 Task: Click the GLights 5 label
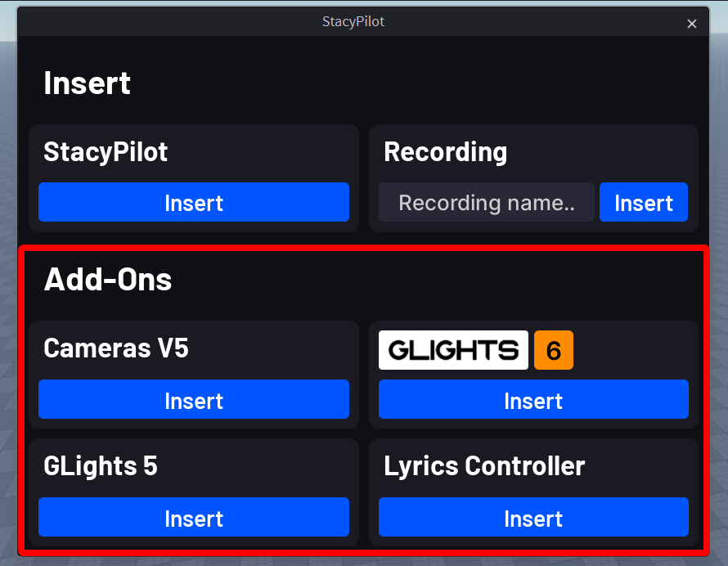click(x=100, y=465)
